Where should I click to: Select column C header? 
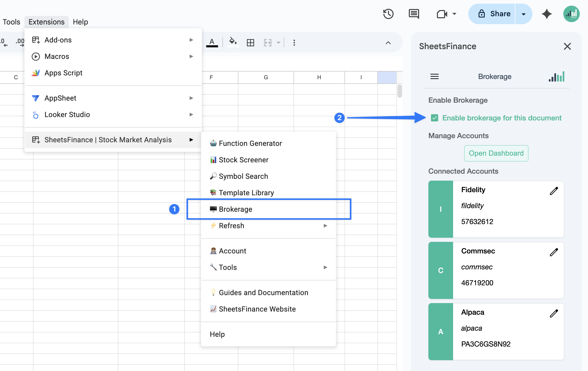tap(16, 77)
